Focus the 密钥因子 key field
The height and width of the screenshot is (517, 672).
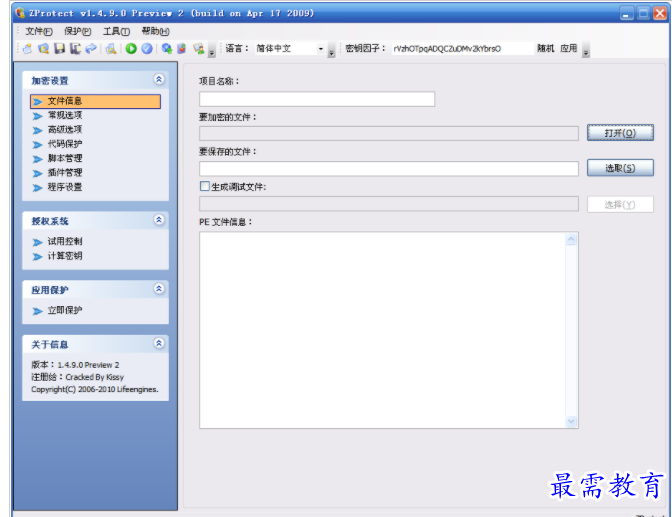(462, 49)
